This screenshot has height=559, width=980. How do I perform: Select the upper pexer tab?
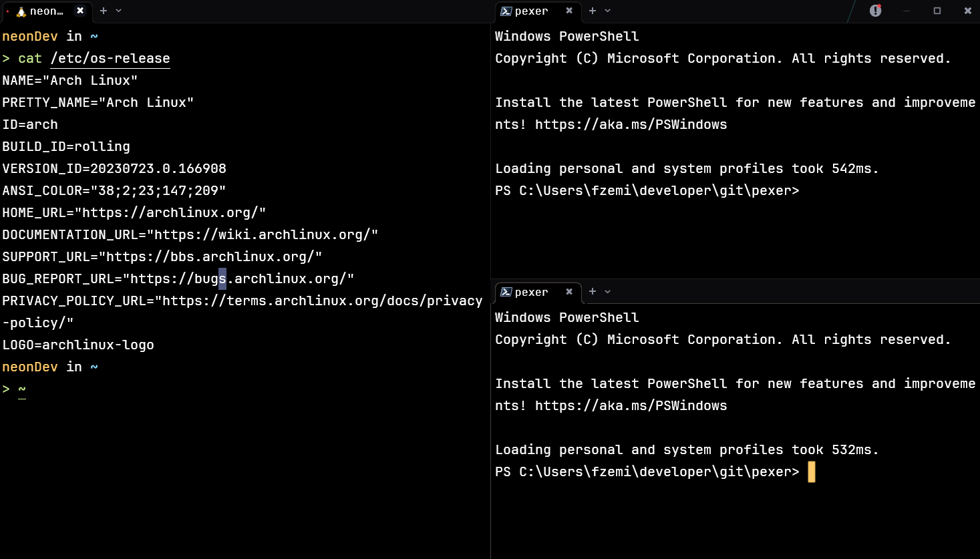point(537,11)
